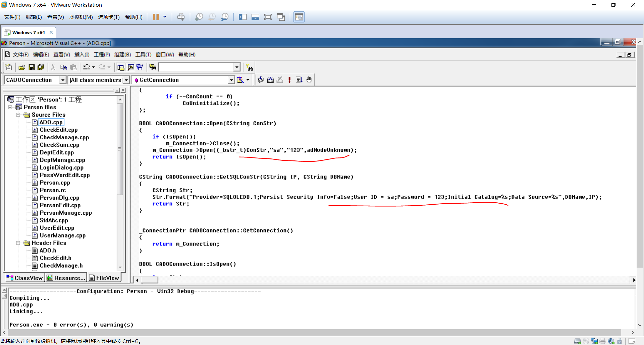
Task: Click the Paste icon in the toolbar
Action: click(73, 67)
